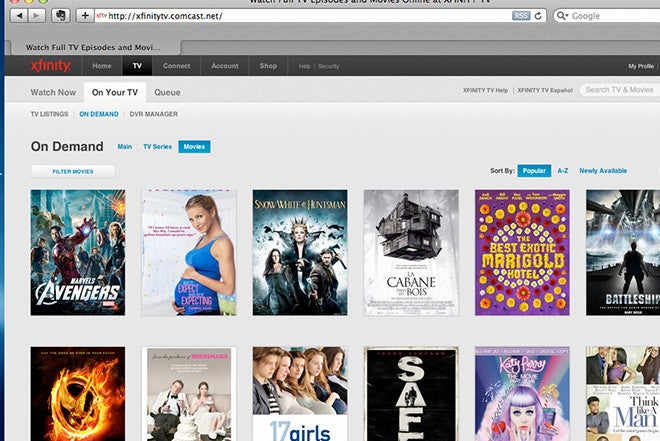This screenshot has width=660, height=441.
Task: Select the Main On Demand category
Action: [125, 146]
